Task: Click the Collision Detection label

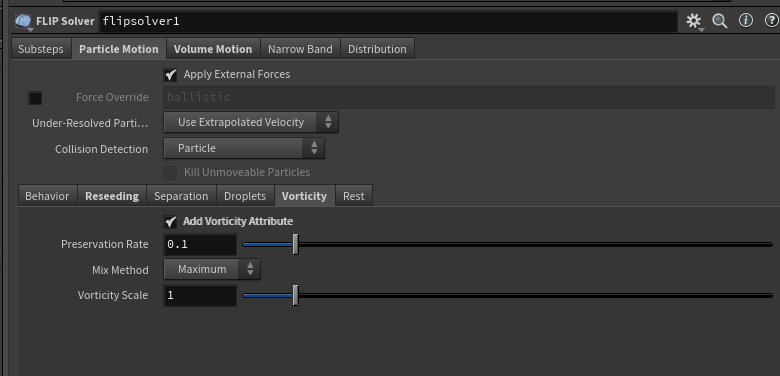Action: pyautogui.click(x=101, y=149)
